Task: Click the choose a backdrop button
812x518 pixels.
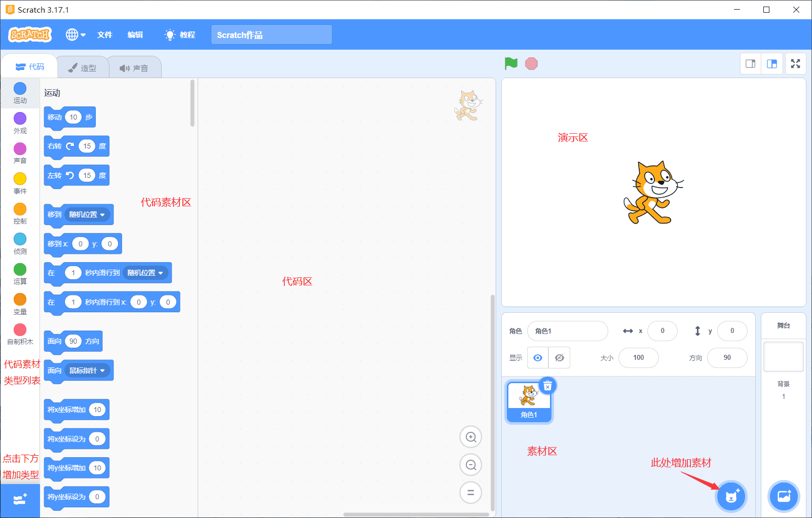Action: coord(784,496)
